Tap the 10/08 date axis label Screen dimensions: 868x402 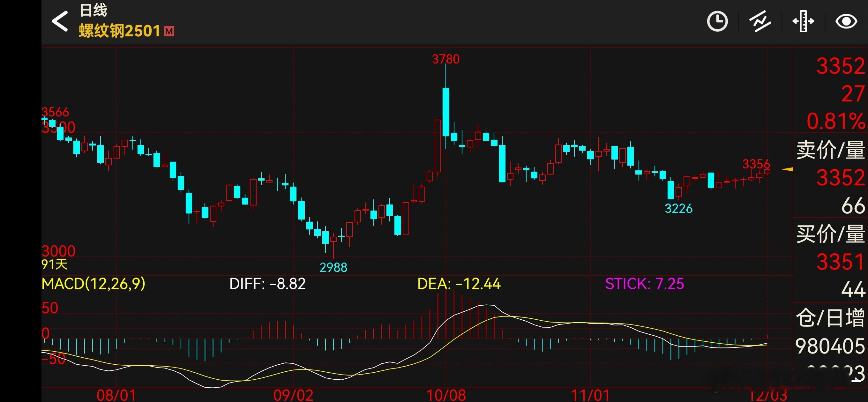[x=446, y=395]
